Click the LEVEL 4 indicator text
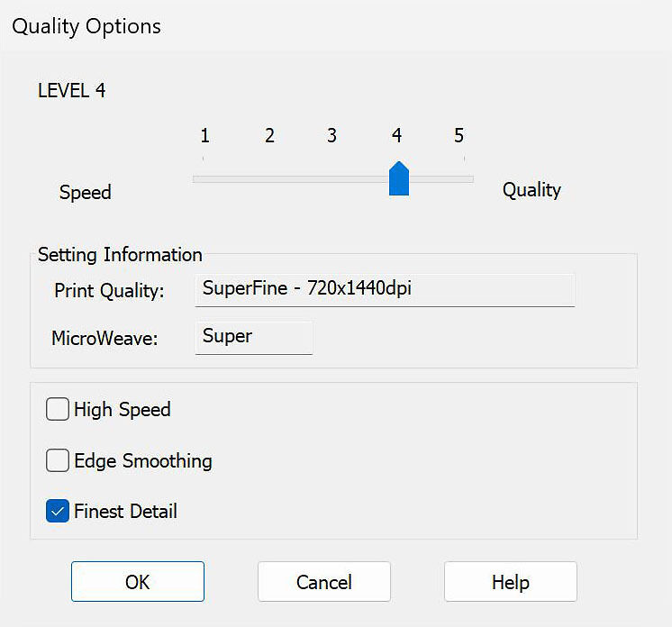Image resolution: width=672 pixels, height=627 pixels. click(72, 91)
